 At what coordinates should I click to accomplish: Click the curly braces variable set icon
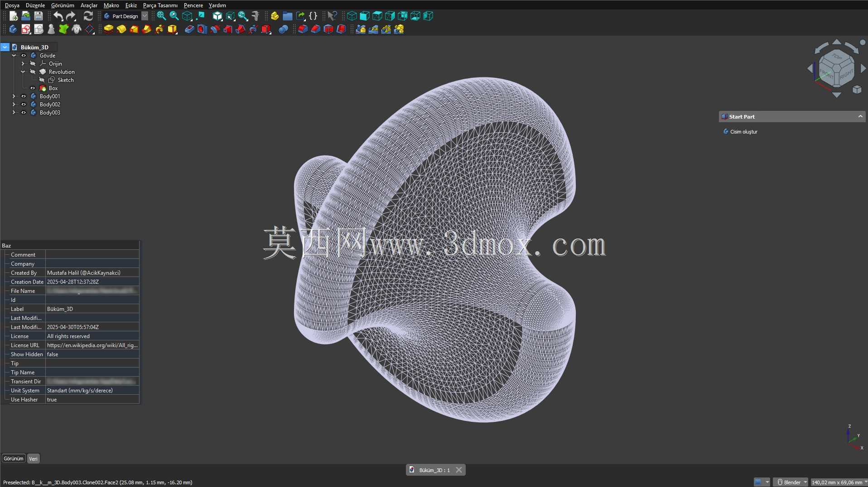click(313, 16)
